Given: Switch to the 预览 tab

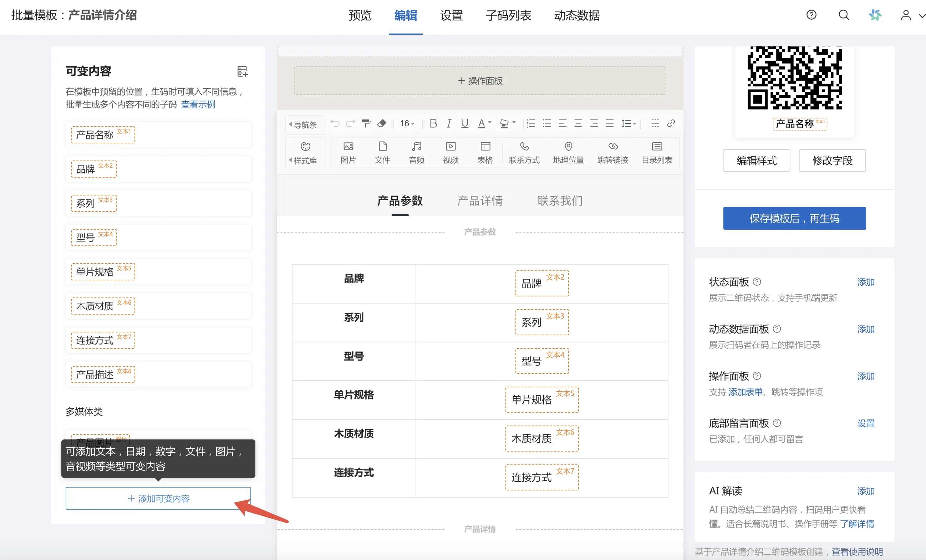Looking at the screenshot, I should click(x=360, y=15).
